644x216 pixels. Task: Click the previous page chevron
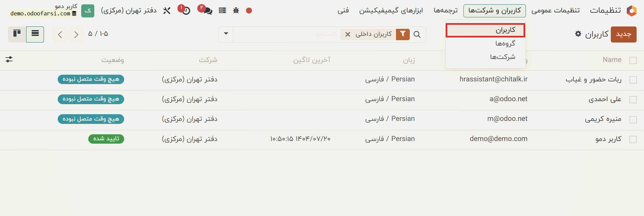point(60,34)
